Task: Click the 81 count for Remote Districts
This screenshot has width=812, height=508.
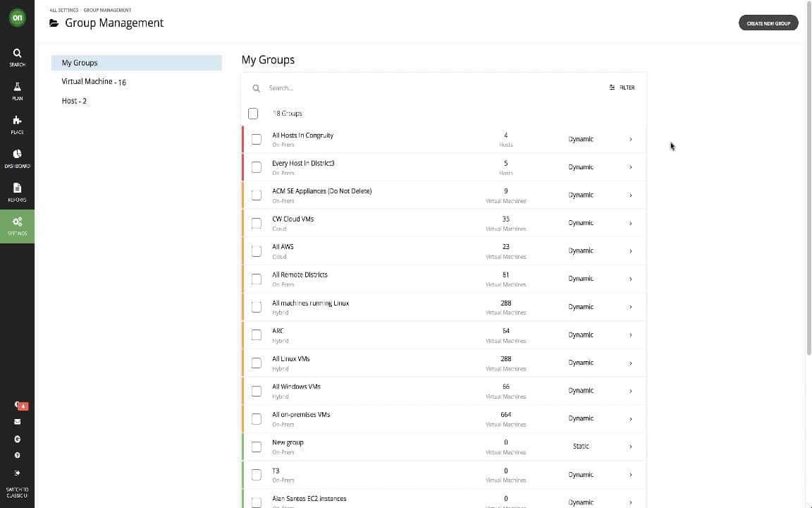Action: pyautogui.click(x=505, y=274)
